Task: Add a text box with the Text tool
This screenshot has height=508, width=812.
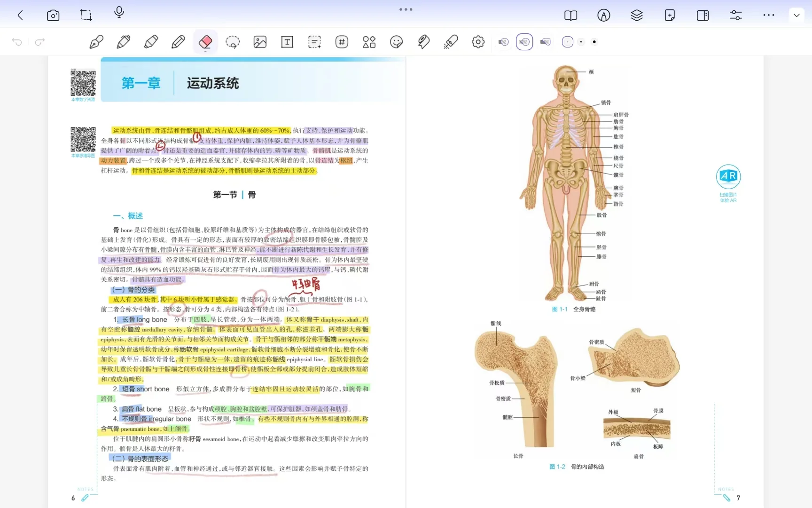Action: [287, 42]
